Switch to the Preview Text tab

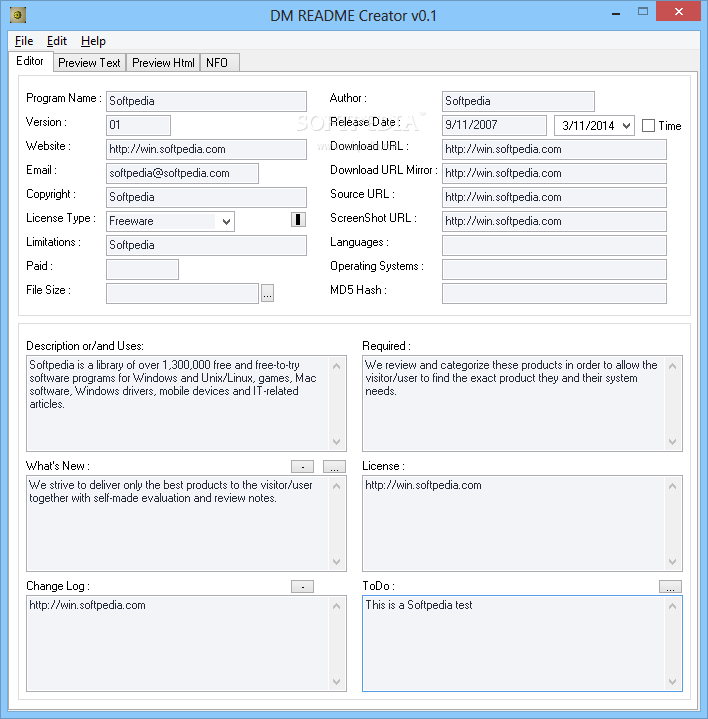pyautogui.click(x=89, y=63)
